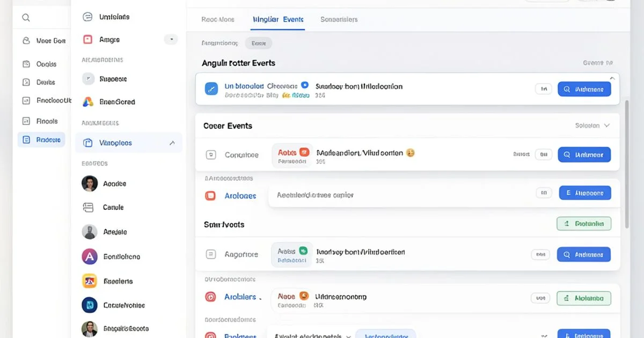Collapse the Vlmoploos section chevron
Image resolution: width=644 pixels, height=338 pixels.
pos(172,143)
